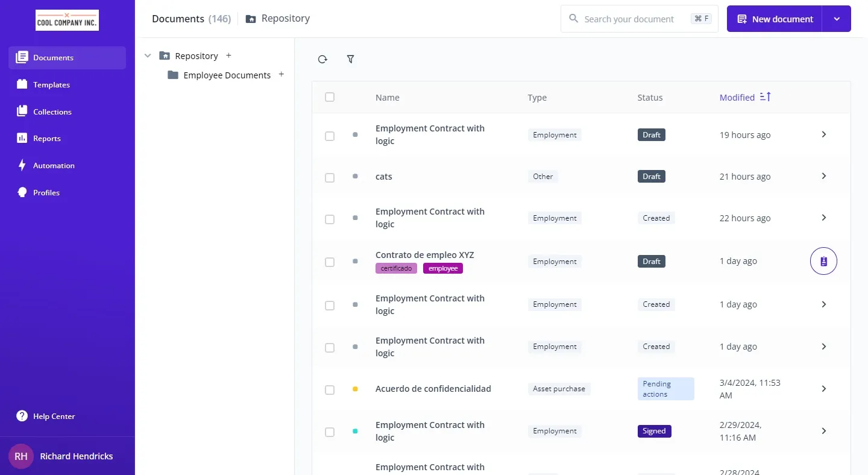Click the Help Center question mark icon
Screen dimensions: 868x475
coord(22,416)
